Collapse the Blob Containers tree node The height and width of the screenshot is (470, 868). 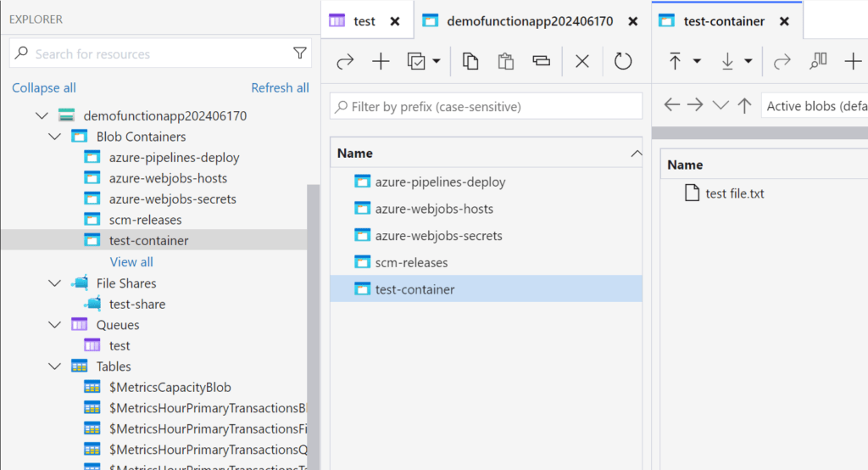[55, 137]
